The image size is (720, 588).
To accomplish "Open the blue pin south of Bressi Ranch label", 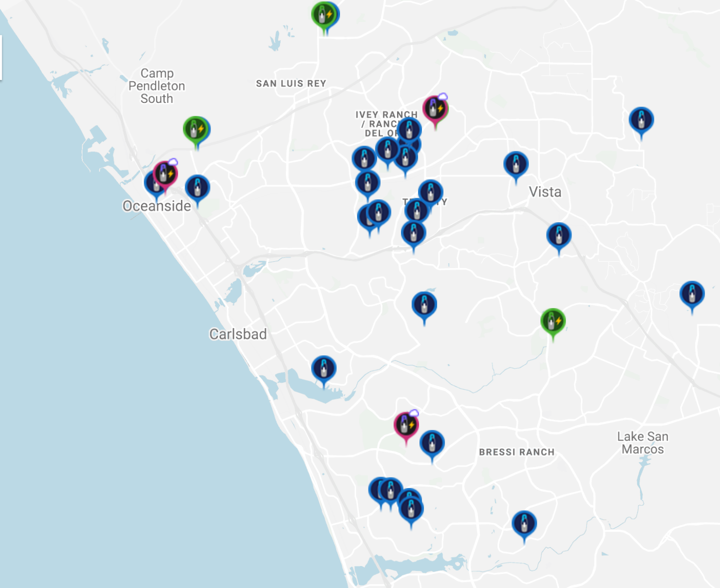I will [x=524, y=524].
